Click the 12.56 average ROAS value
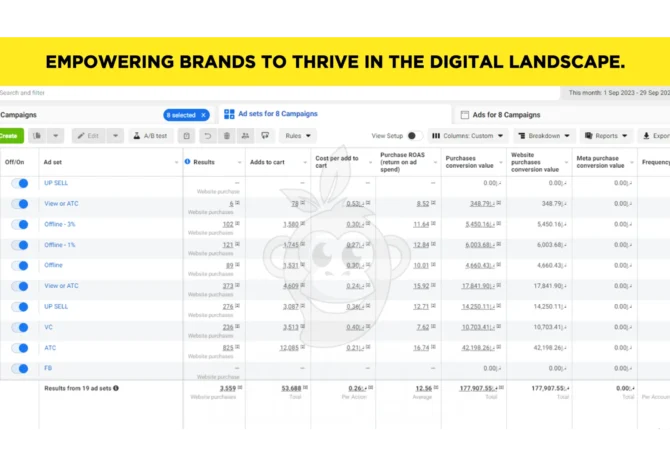The width and height of the screenshot is (670, 450). (423, 388)
